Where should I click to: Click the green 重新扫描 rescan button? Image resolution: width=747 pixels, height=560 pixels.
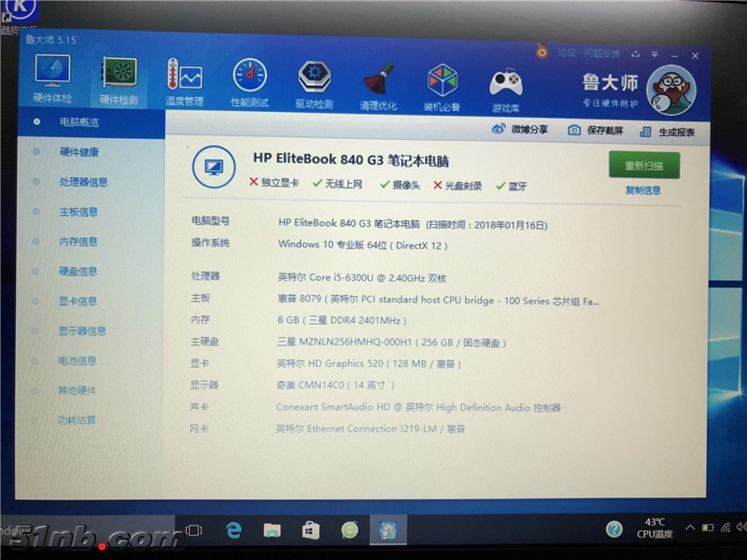click(x=644, y=165)
